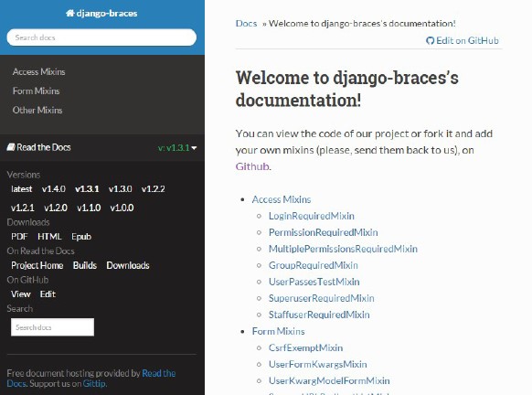Download the Epub version
The width and height of the screenshot is (532, 395).
(x=81, y=237)
